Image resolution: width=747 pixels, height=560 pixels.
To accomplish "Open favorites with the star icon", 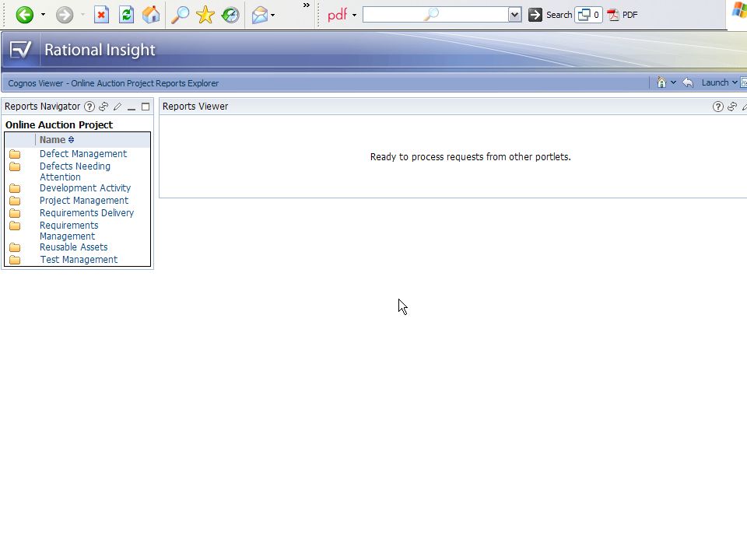I will point(205,15).
